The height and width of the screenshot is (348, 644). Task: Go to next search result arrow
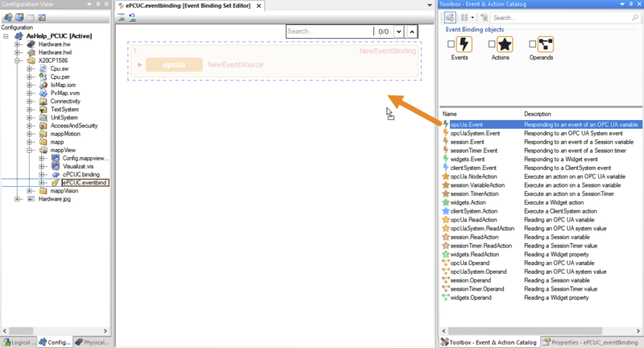pyautogui.click(x=398, y=31)
